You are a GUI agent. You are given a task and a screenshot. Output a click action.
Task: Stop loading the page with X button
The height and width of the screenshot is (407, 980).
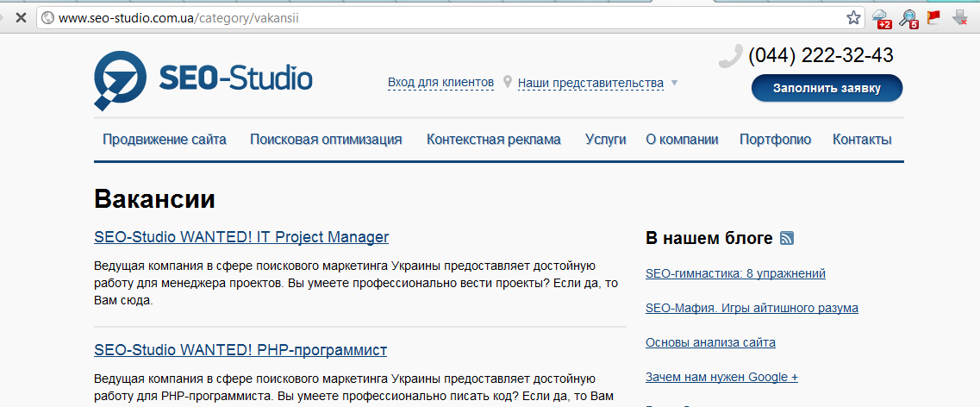(x=20, y=17)
